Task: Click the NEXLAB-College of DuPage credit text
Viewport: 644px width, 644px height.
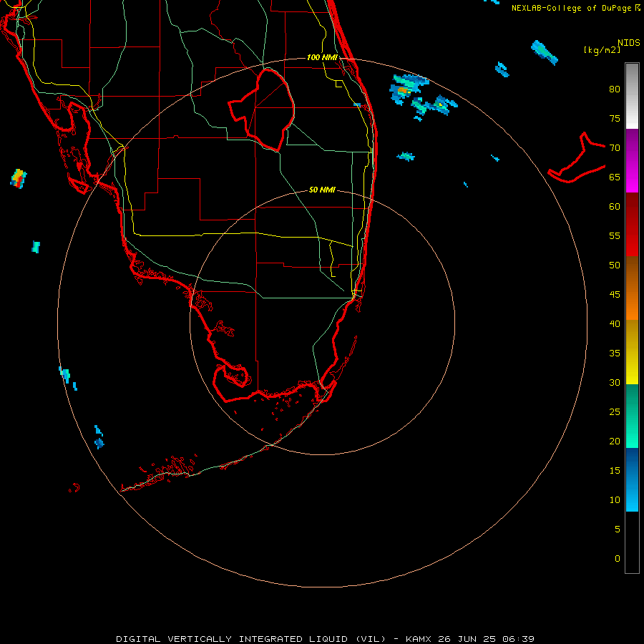Action: [571, 8]
